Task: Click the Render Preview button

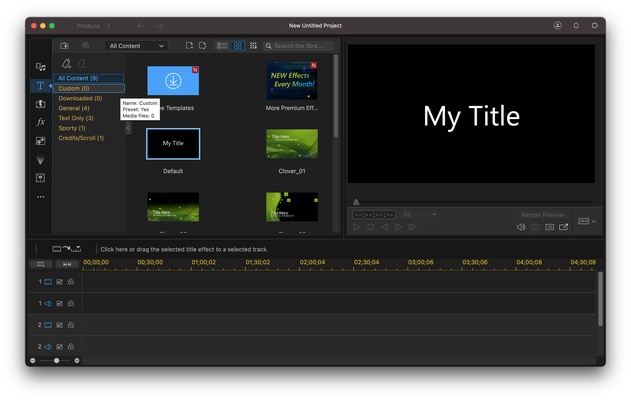Action: click(x=543, y=214)
